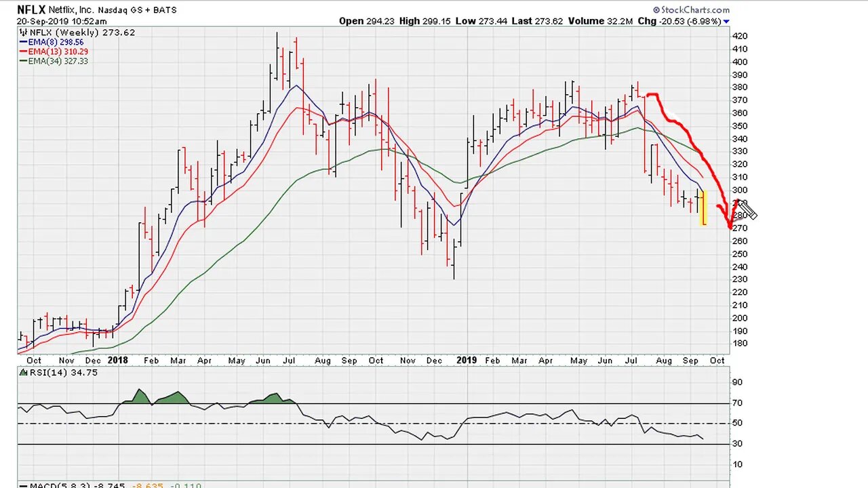The image size is (868, 488).
Task: Click the 420 price axis label
Action: click(x=740, y=36)
